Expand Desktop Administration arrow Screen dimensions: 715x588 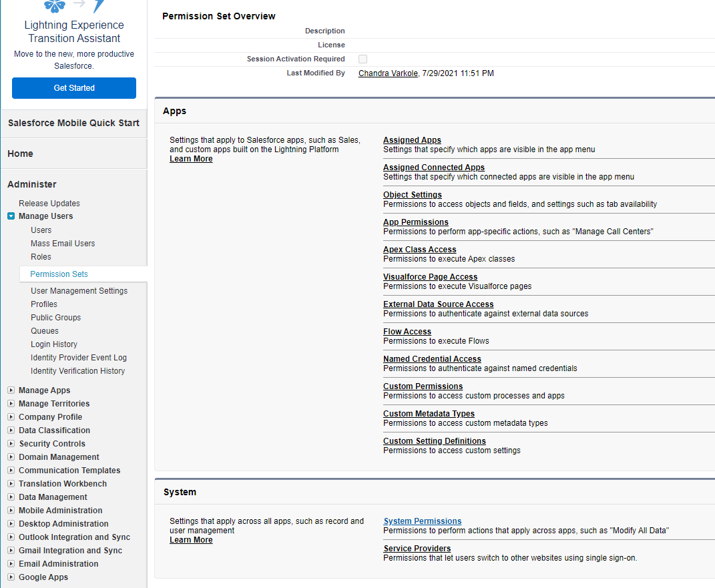[11, 524]
